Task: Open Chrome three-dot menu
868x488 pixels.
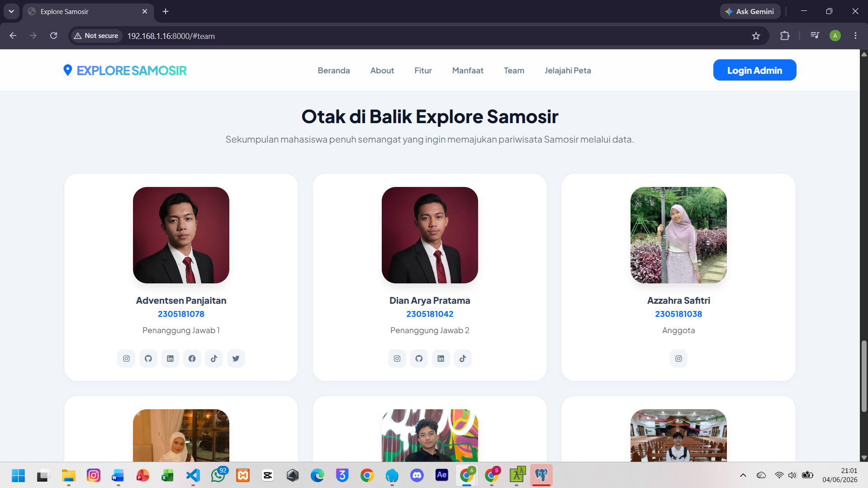Action: 855,36
